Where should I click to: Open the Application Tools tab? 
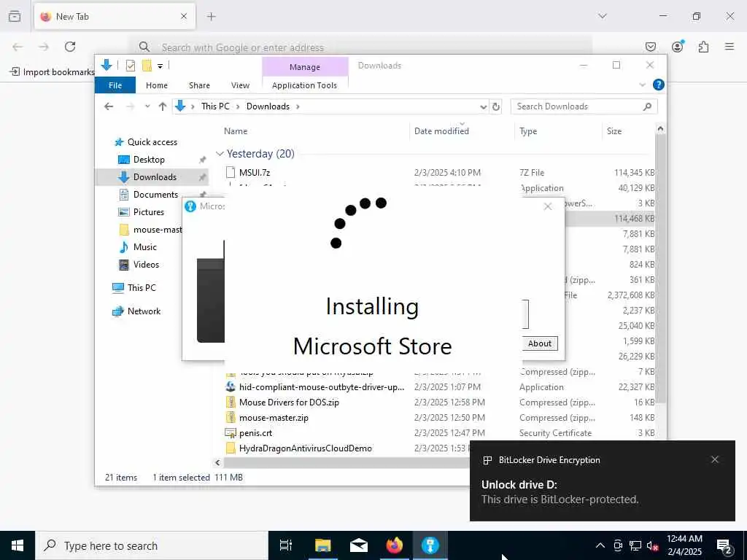click(304, 85)
